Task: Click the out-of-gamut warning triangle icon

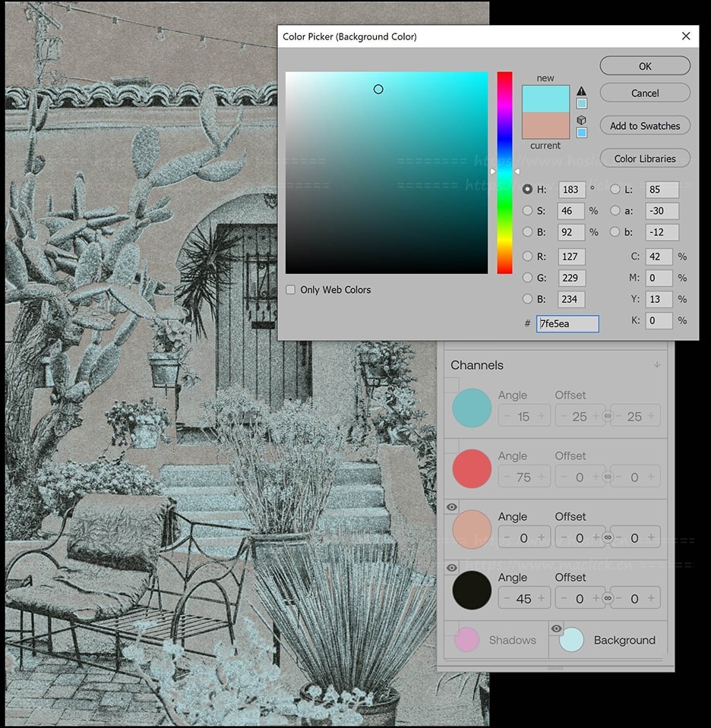Action: (x=581, y=91)
